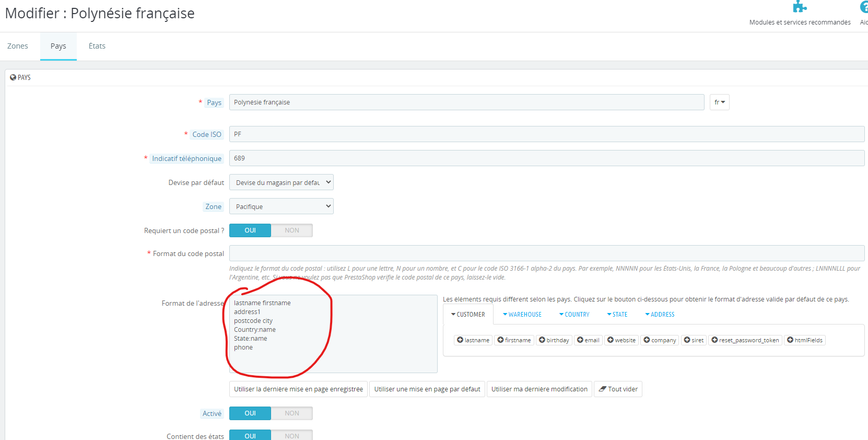Click plus icon on lastname tag
The image size is (868, 440).
(x=460, y=340)
